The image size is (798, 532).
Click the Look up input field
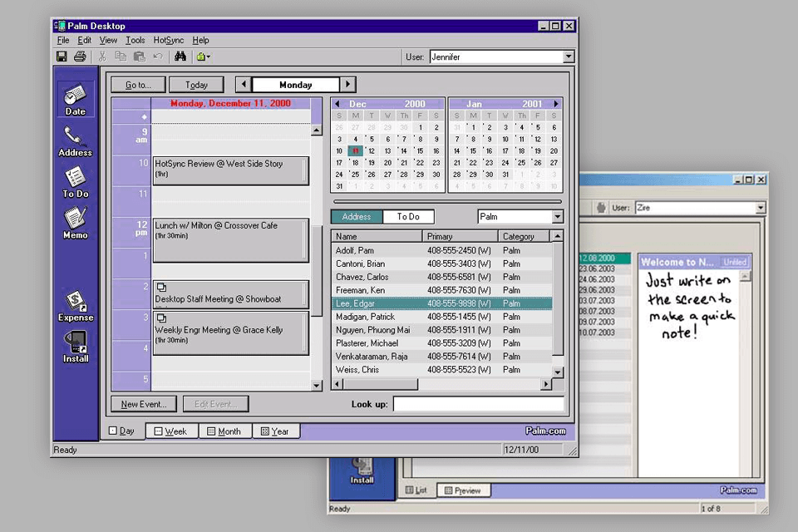click(479, 404)
